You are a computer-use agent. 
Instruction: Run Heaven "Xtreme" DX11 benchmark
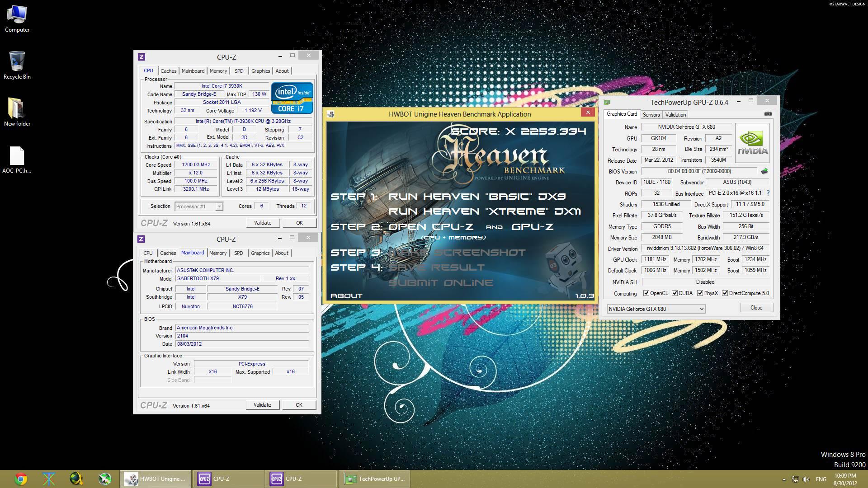click(x=484, y=211)
